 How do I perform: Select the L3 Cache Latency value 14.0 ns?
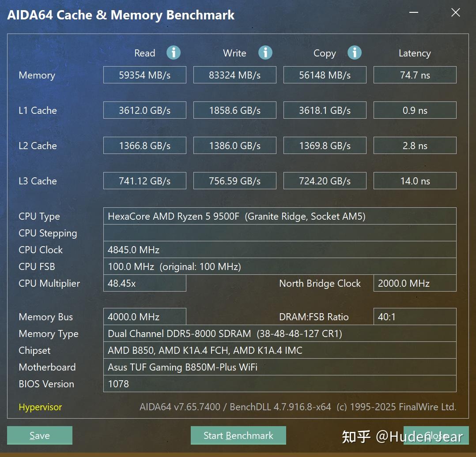[415, 180]
